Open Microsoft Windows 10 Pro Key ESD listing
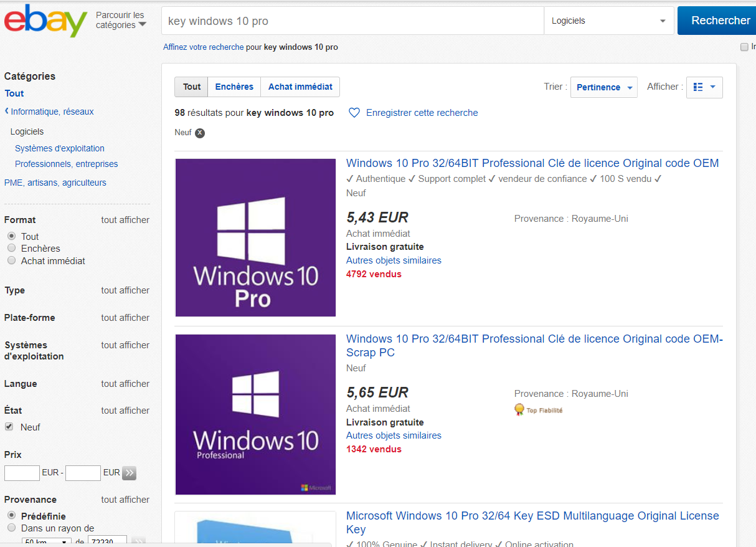The image size is (756, 547). [532, 523]
